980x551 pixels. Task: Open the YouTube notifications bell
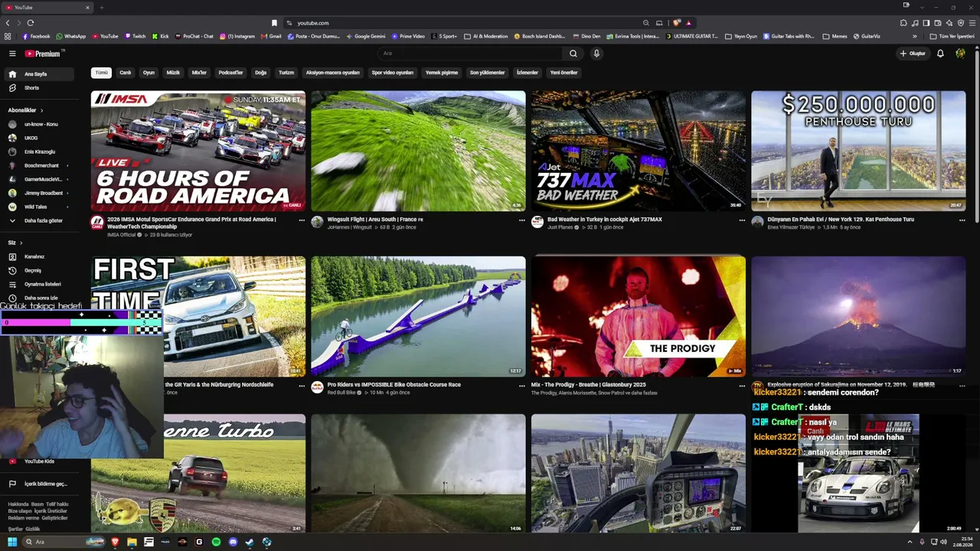click(940, 54)
